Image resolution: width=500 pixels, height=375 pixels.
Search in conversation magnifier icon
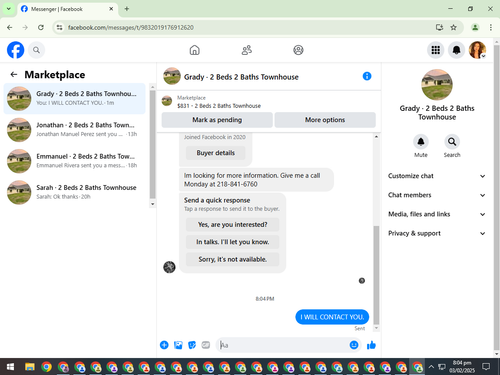(x=452, y=142)
